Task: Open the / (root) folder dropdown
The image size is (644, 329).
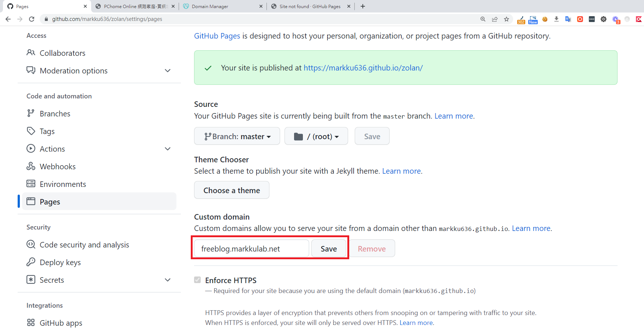Action: tap(316, 136)
